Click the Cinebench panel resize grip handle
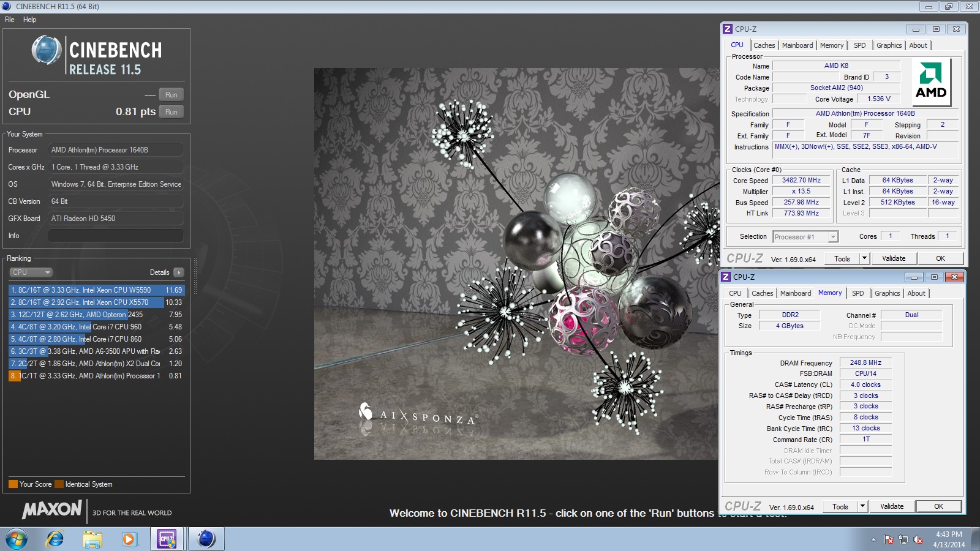 click(x=196, y=275)
